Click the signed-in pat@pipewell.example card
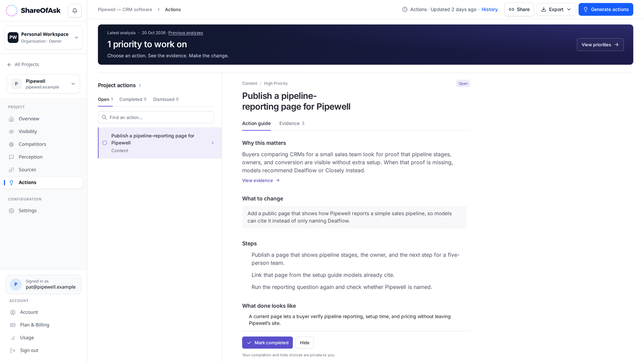Image resolution: width=644 pixels, height=362 pixels. click(43, 284)
